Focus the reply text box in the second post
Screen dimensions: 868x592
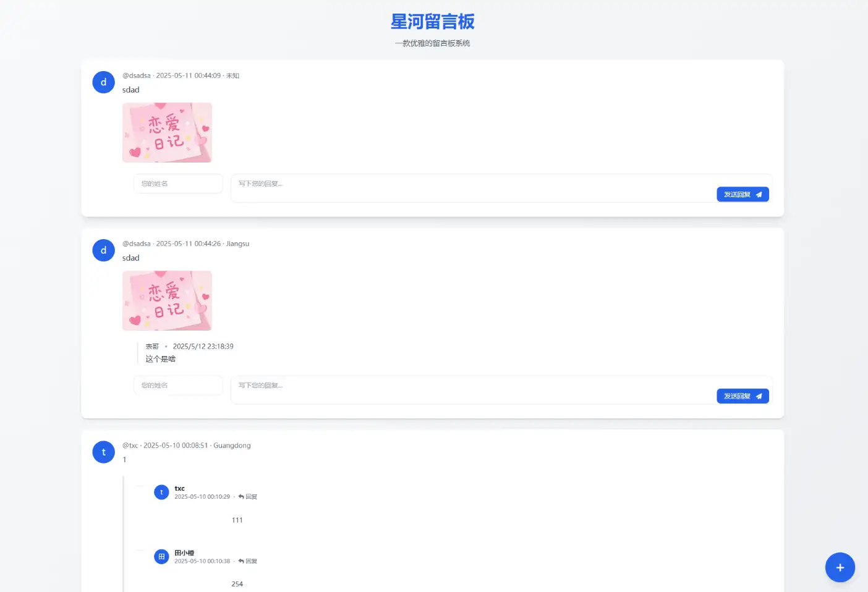(470, 386)
